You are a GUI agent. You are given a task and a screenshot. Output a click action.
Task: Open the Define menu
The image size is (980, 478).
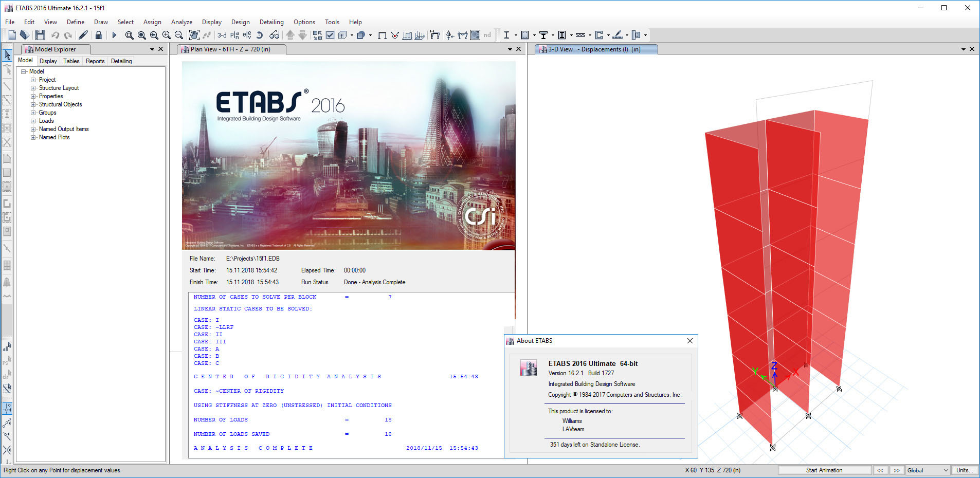(x=76, y=22)
